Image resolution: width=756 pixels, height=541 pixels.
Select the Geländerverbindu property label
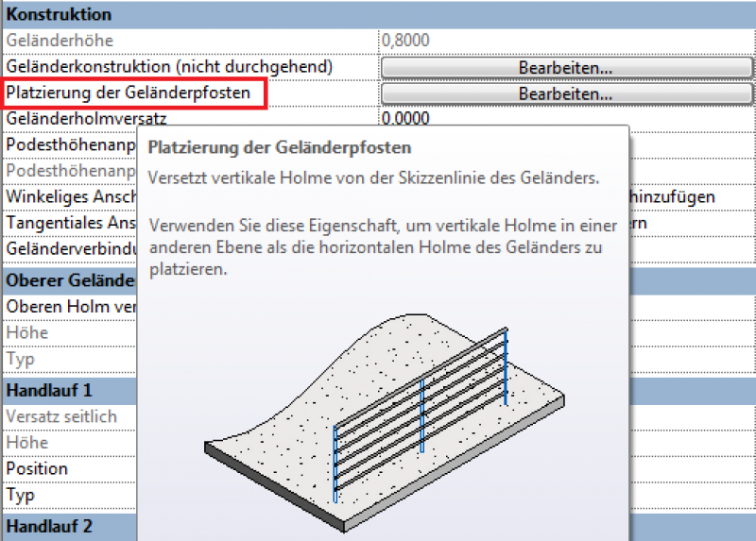(x=71, y=248)
